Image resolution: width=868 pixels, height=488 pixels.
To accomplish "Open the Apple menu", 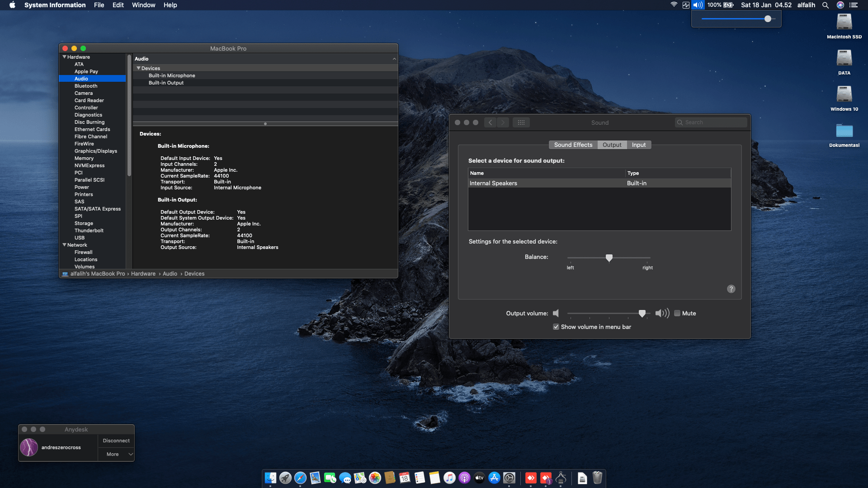I will (x=12, y=5).
